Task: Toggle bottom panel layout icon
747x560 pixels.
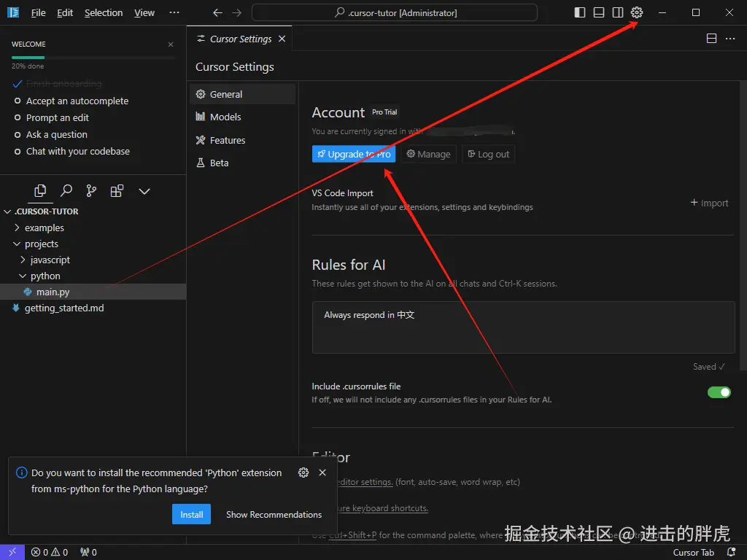Action: coord(598,12)
